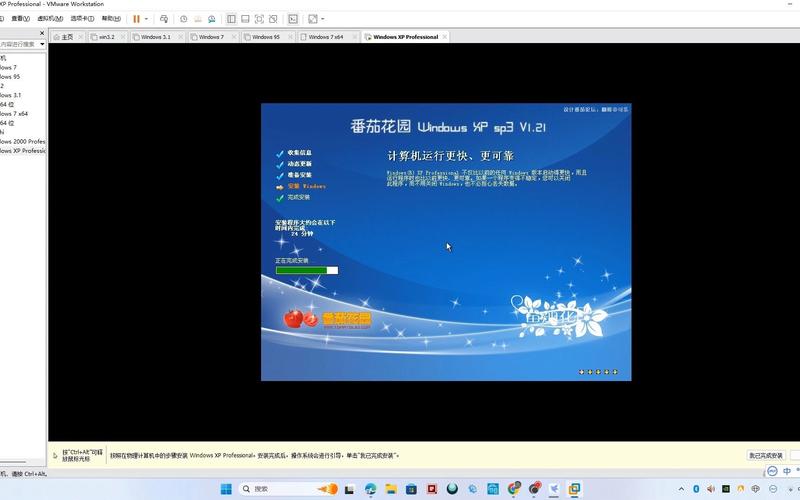Select Windows 2000 Professional in library
This screenshot has height=500, width=800.
[x=22, y=141]
